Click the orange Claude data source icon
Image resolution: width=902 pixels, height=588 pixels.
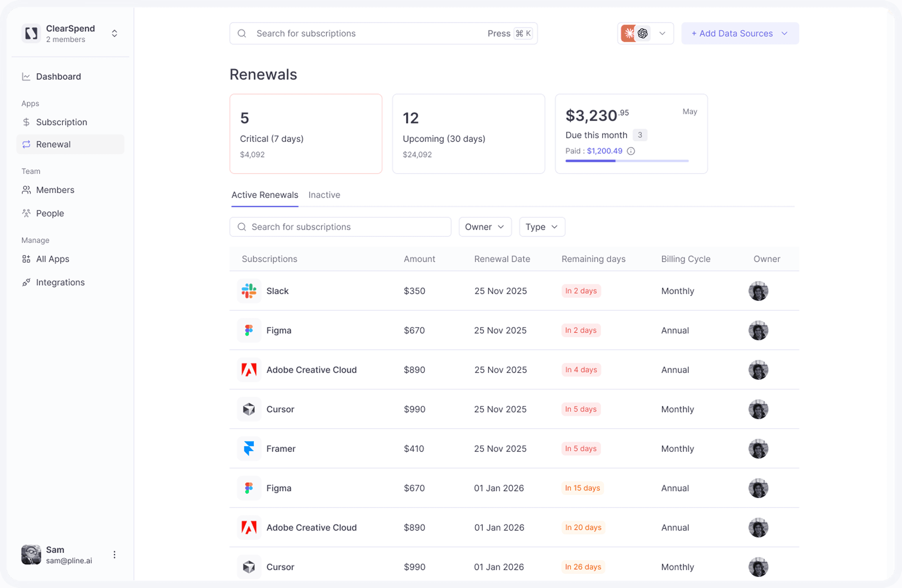tap(628, 33)
